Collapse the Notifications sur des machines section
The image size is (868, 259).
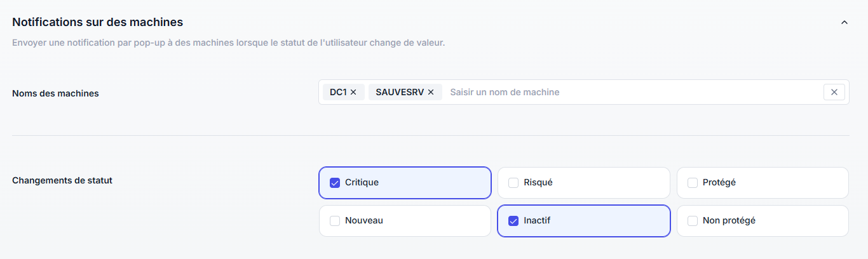point(844,22)
